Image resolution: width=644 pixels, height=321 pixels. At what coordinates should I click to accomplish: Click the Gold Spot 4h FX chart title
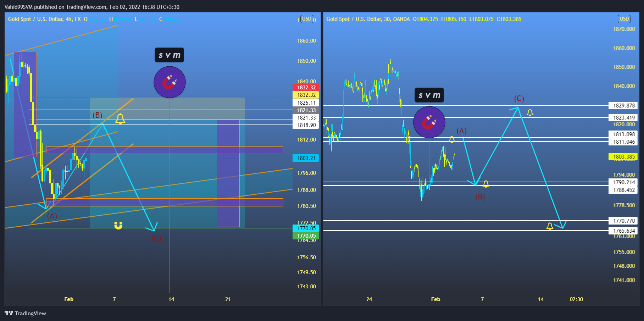click(x=44, y=19)
